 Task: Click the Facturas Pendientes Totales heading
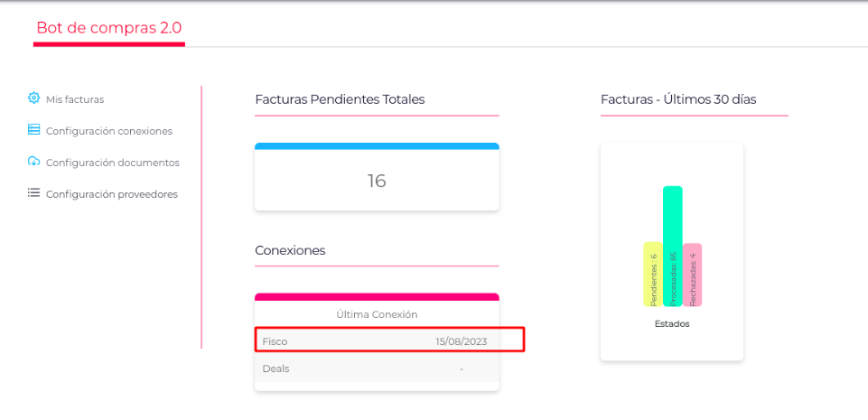(340, 99)
